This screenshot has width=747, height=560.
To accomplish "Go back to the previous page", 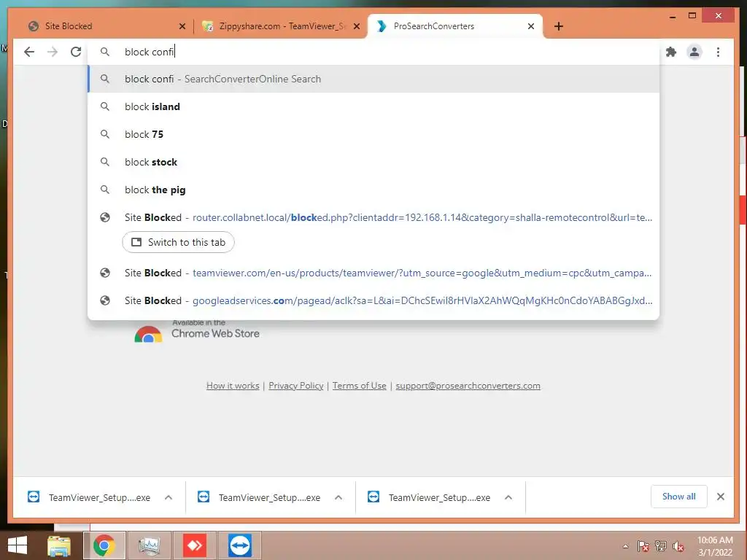I will [x=29, y=52].
